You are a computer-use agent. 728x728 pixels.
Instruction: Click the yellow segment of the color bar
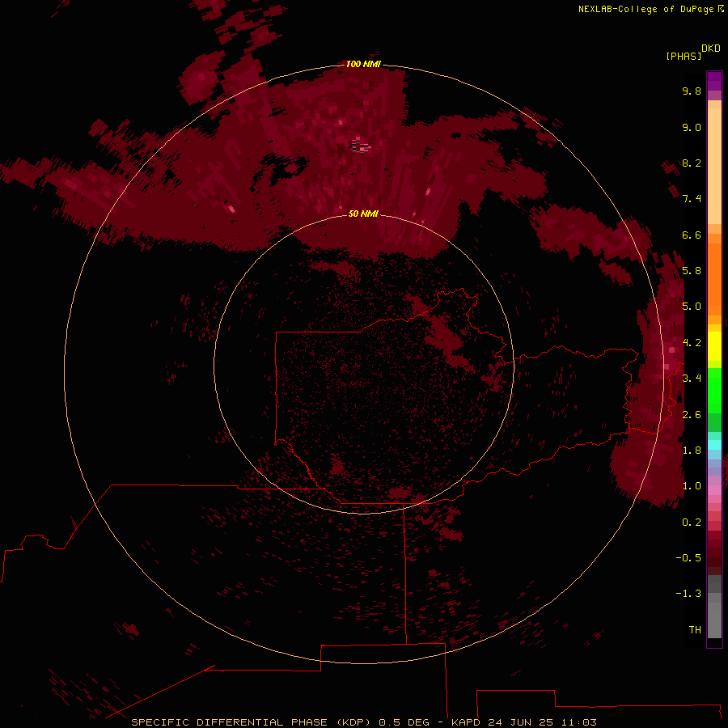tap(714, 346)
